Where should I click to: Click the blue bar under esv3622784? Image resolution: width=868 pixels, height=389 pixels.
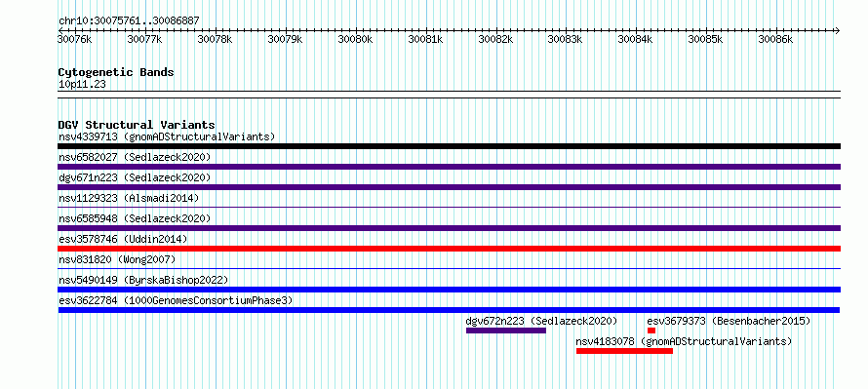point(449,310)
